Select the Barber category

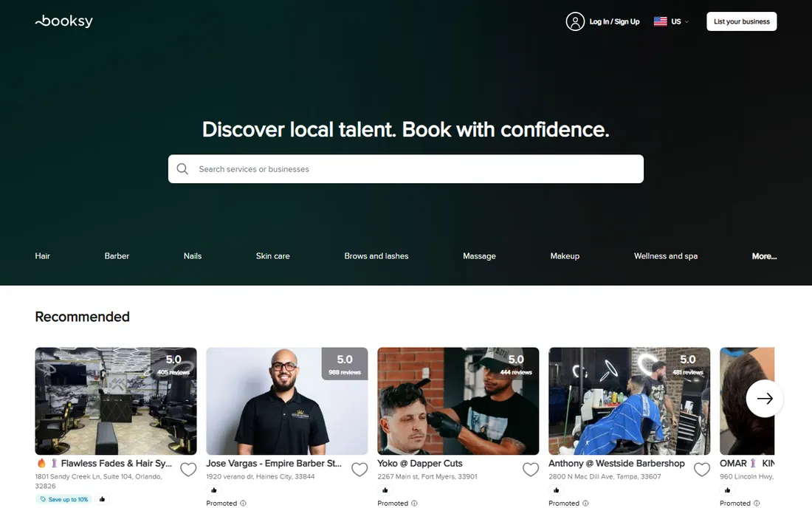(117, 255)
